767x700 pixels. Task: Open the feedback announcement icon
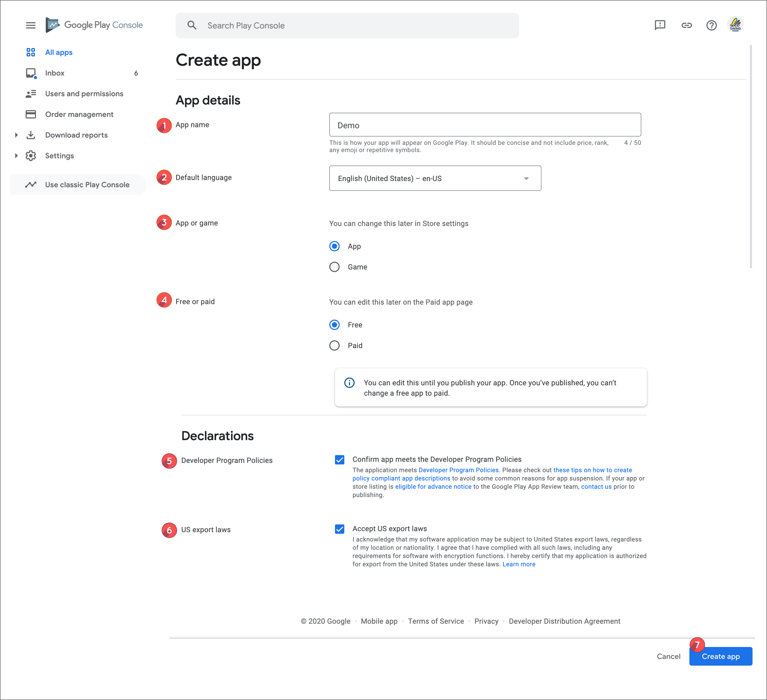(660, 25)
